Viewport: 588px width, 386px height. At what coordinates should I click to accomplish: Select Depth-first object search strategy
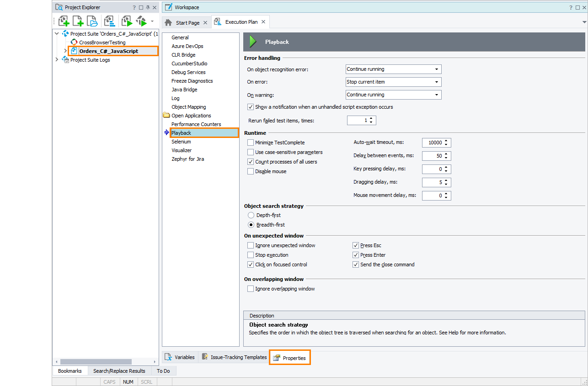(251, 215)
